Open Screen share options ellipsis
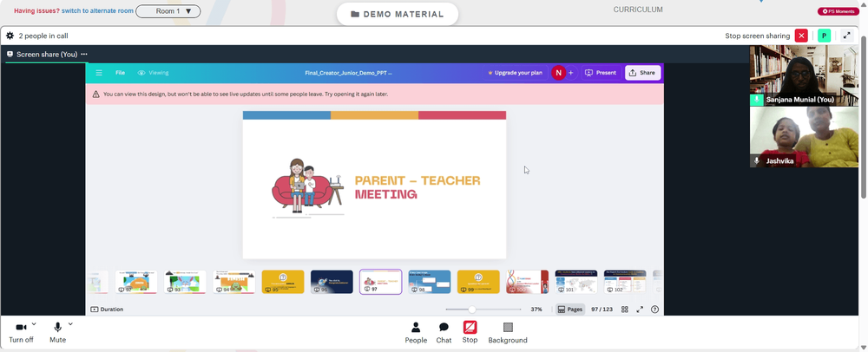This screenshot has height=352, width=868. (84, 54)
